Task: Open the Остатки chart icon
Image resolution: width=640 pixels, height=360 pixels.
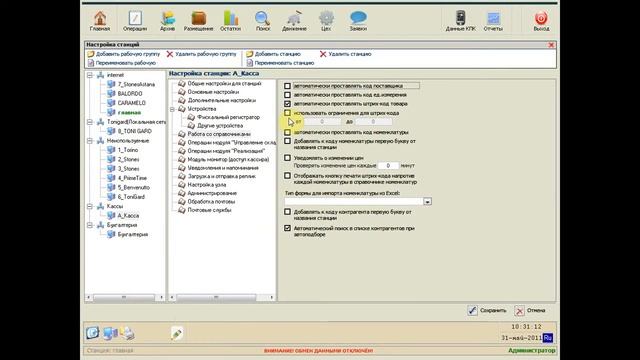Action: click(x=230, y=21)
